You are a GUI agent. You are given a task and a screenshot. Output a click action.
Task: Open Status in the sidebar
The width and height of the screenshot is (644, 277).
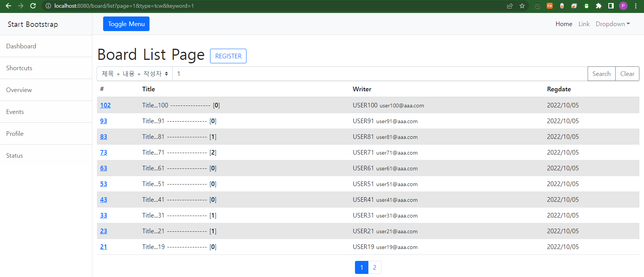click(46, 155)
